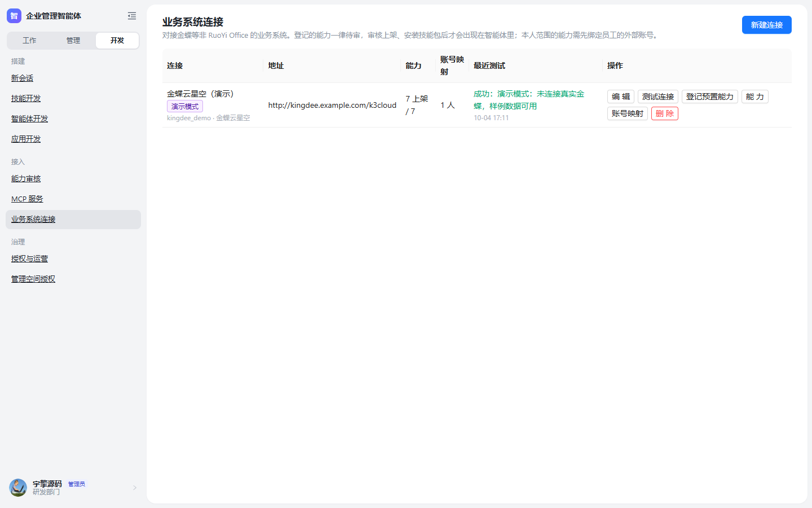Click the 业务系统连接 page title

pyautogui.click(x=193, y=22)
